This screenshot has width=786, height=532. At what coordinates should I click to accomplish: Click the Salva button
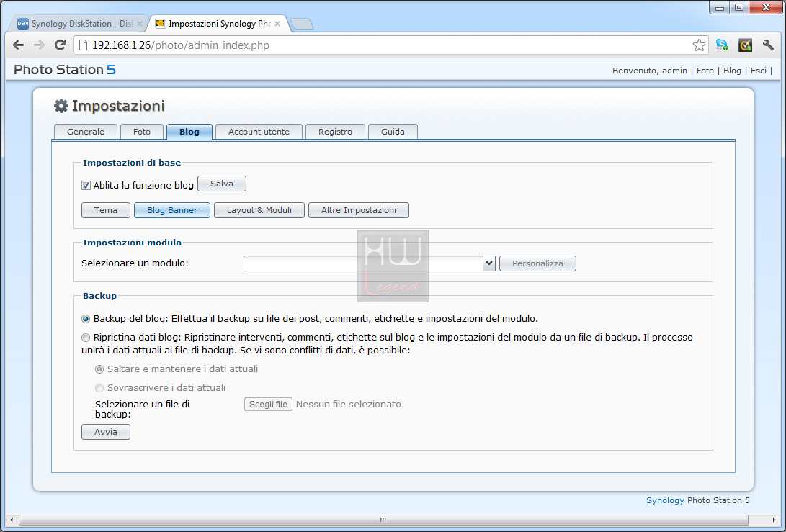click(222, 184)
